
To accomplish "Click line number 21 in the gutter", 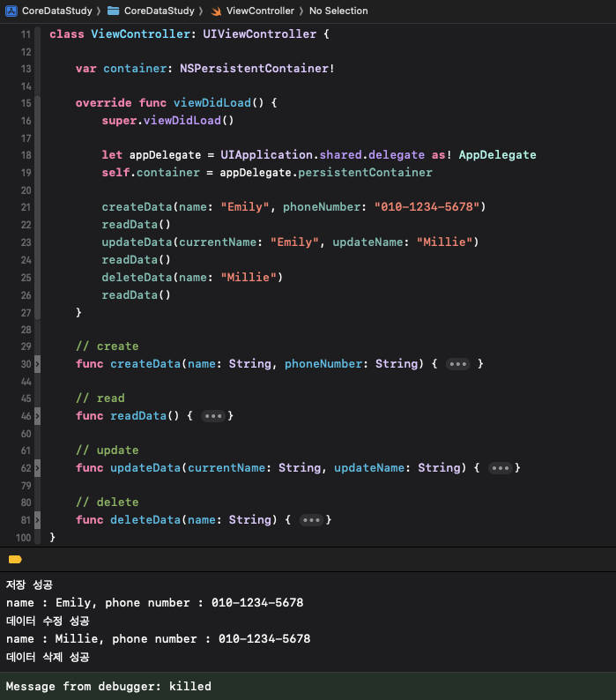I will [x=26, y=207].
